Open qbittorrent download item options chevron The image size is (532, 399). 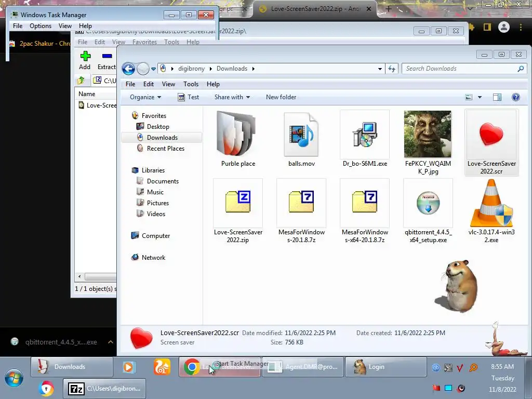click(111, 342)
